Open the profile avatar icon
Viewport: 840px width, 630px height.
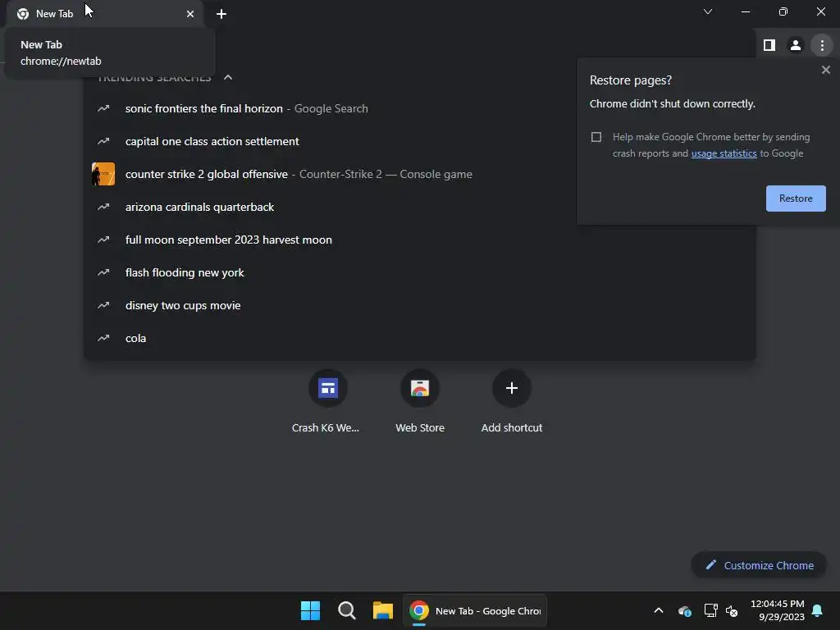796,45
